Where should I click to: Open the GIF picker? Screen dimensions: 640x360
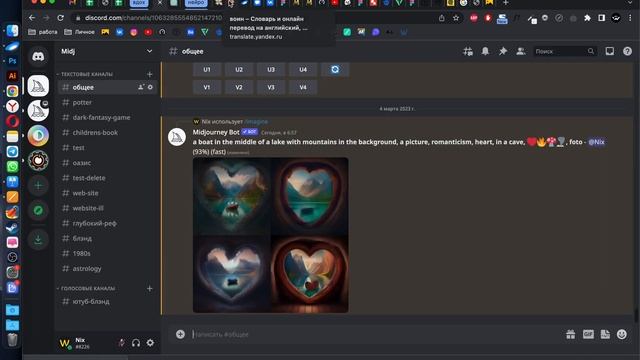pyautogui.click(x=588, y=334)
